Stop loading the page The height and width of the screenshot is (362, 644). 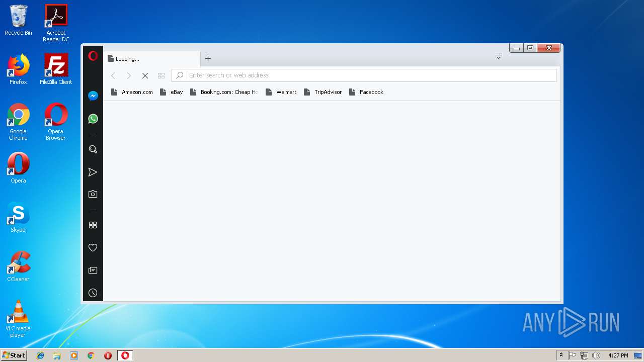click(x=145, y=75)
